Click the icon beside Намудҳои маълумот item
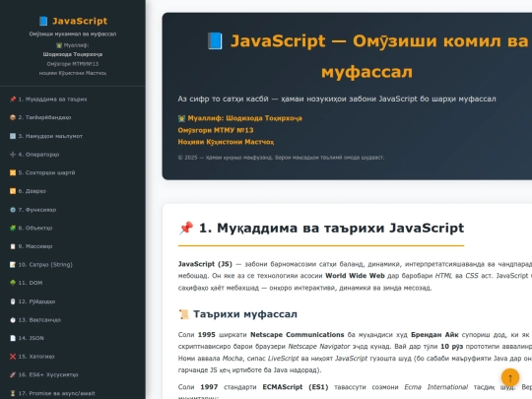This screenshot has height=399, width=532. pyautogui.click(x=13, y=136)
